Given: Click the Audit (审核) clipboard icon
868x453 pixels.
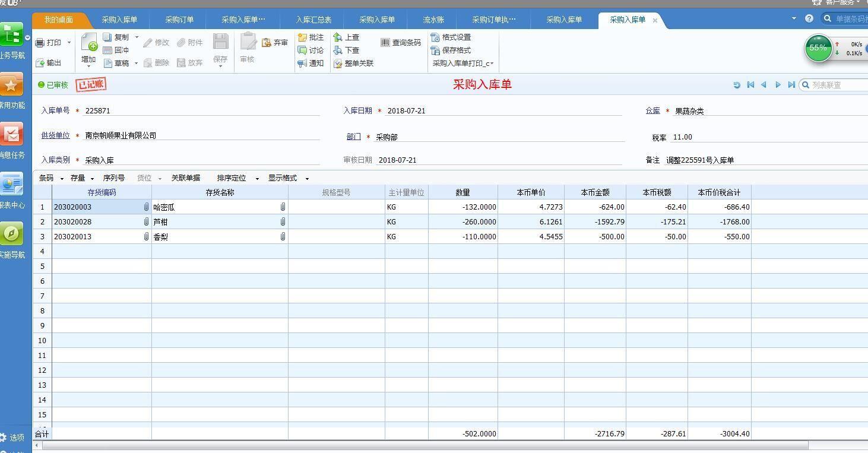Looking at the screenshot, I should pos(248,42).
